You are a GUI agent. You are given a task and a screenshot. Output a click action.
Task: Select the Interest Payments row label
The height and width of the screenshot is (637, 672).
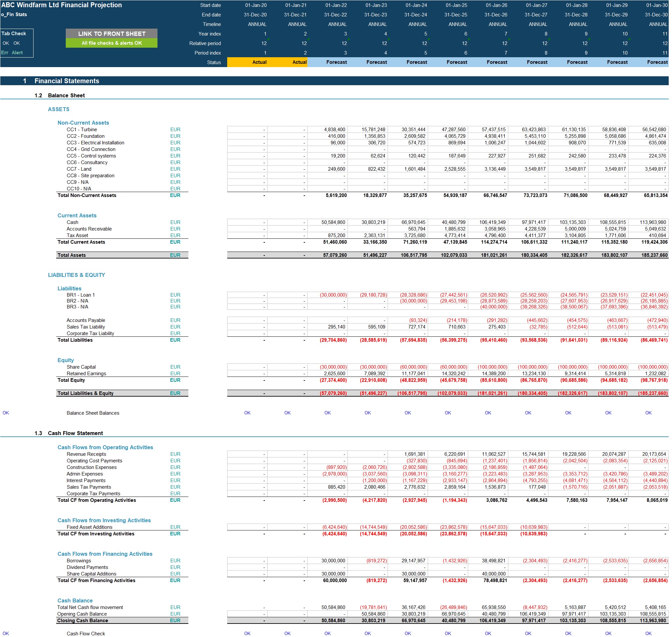tap(86, 481)
